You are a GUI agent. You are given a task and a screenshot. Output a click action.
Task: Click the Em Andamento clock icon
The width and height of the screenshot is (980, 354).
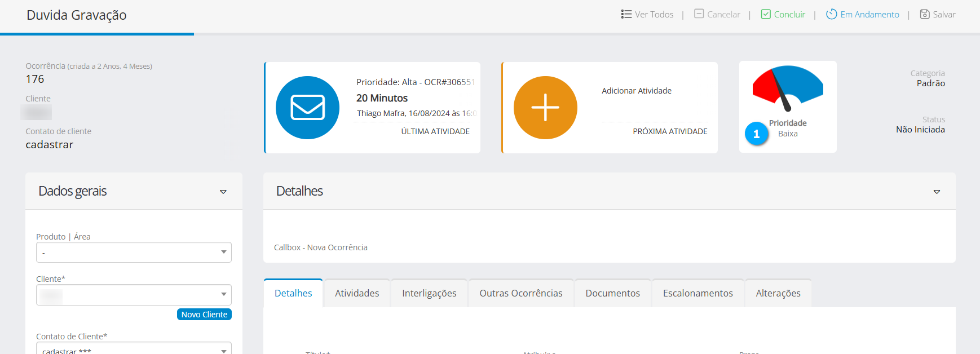pyautogui.click(x=831, y=14)
